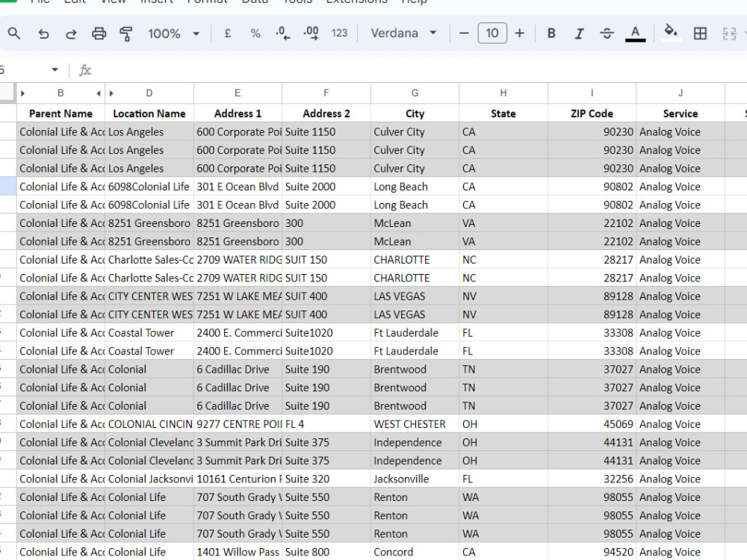The image size is (747, 560).
Task: Expand hidden column left of column B
Action: pyautogui.click(x=22, y=93)
